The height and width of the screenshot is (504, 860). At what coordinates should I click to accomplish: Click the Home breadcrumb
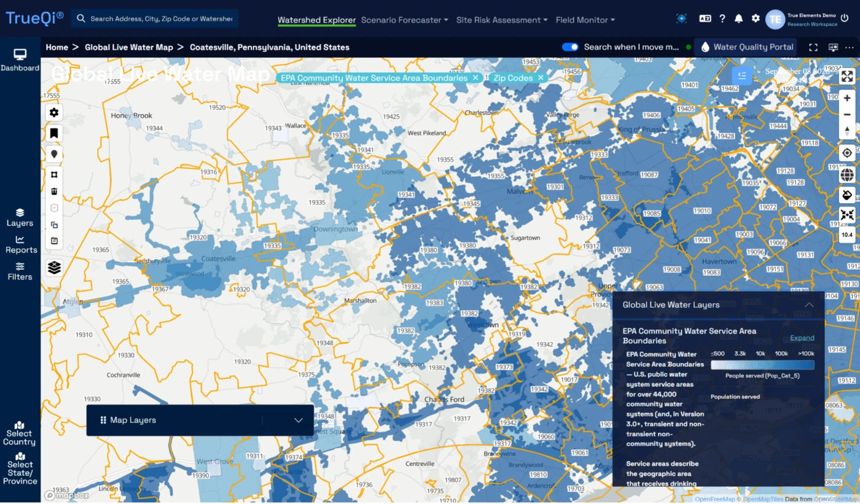point(57,47)
